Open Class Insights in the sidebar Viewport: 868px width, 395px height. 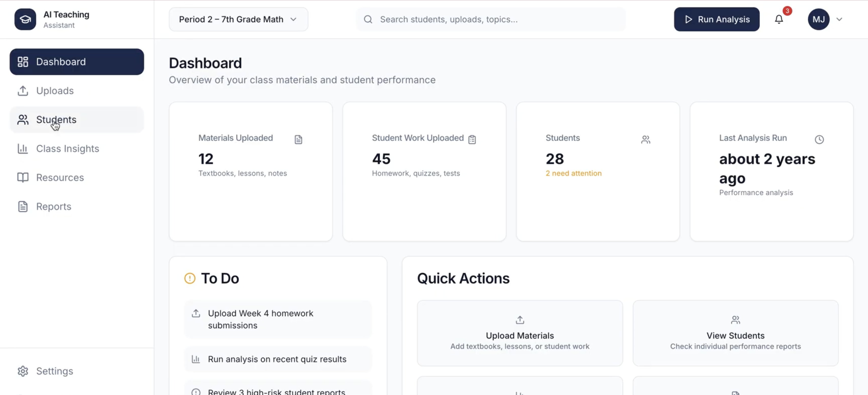pos(68,149)
